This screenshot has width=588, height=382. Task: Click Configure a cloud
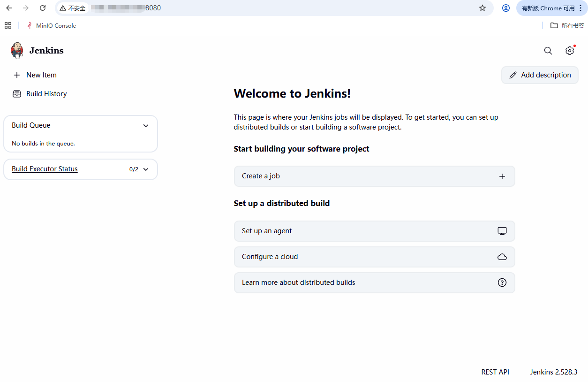tap(374, 257)
